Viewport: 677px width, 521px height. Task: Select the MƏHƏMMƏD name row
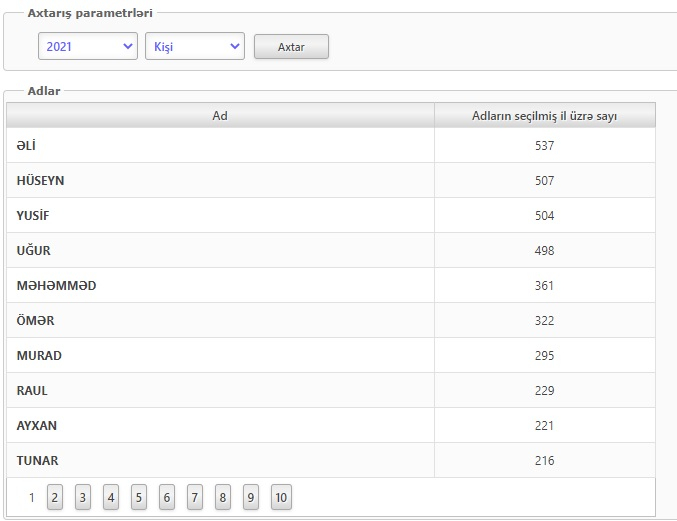pyautogui.click(x=331, y=285)
